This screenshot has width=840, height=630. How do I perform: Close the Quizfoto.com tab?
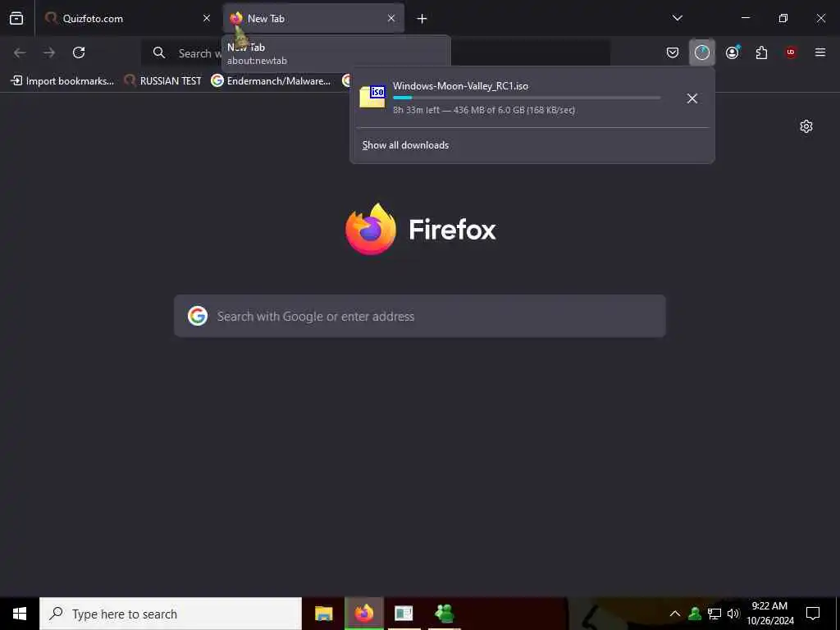point(206,18)
